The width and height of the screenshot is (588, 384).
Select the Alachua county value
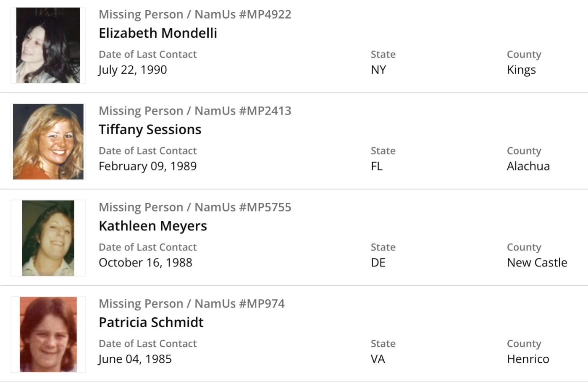[x=528, y=166]
